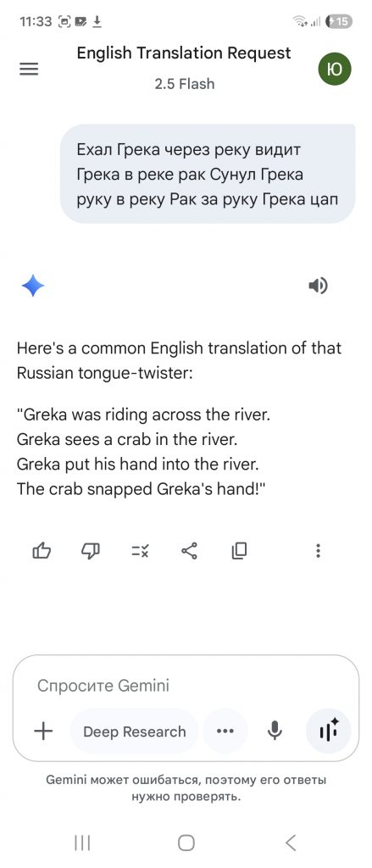Viewport: 372px width, 868px height.
Task: Start Gemini Live with the sparkle bars button
Action: pos(328,732)
